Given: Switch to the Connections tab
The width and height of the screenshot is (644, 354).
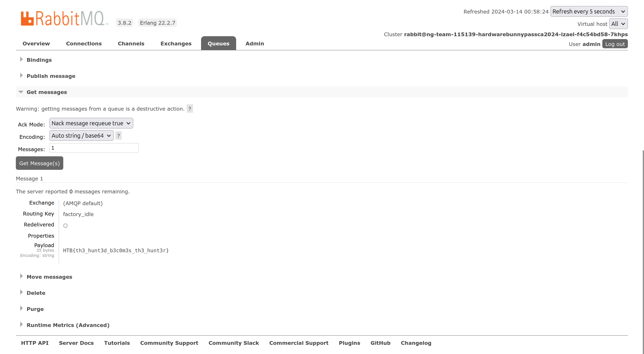Looking at the screenshot, I should [x=84, y=43].
